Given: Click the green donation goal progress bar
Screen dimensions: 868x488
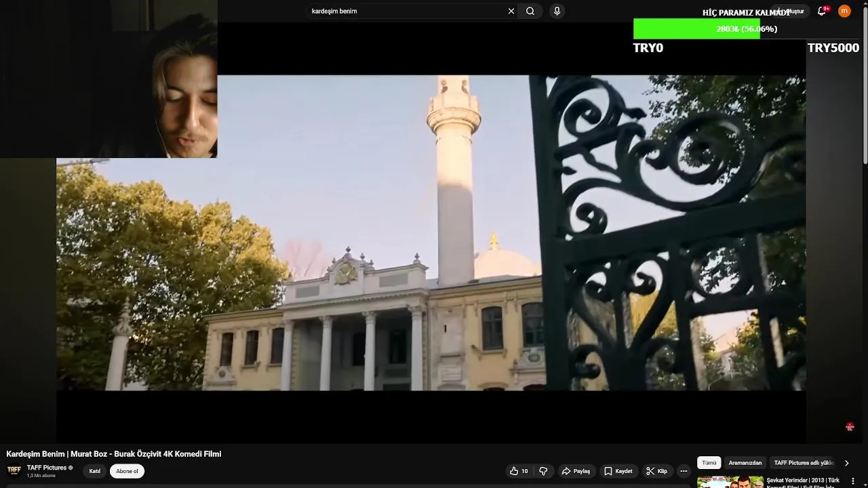Looking at the screenshot, I should coord(696,29).
